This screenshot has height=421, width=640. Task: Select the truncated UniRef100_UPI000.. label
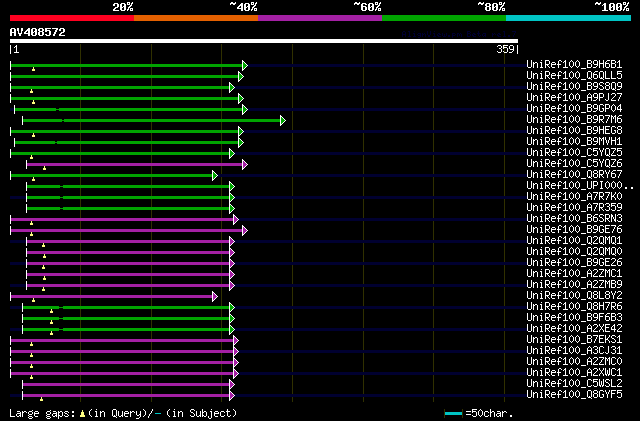pyautogui.click(x=580, y=185)
